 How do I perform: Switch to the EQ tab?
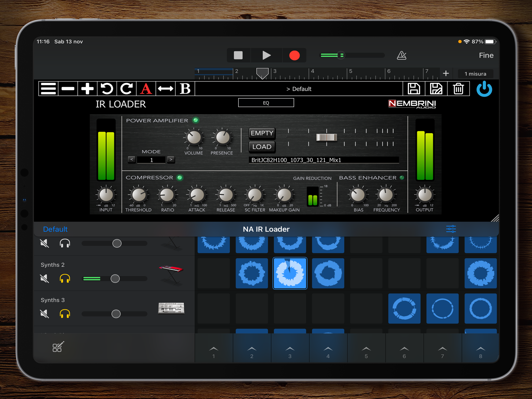pos(266,103)
